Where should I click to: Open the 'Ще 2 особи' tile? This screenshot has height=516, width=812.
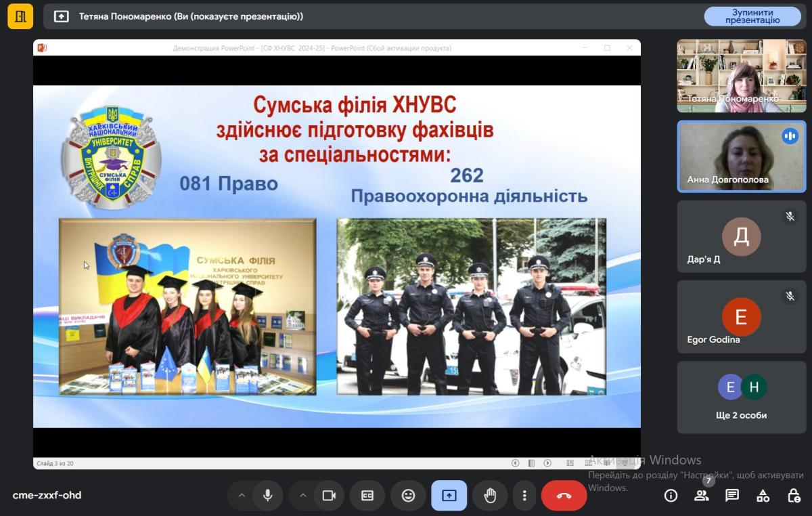pos(742,397)
